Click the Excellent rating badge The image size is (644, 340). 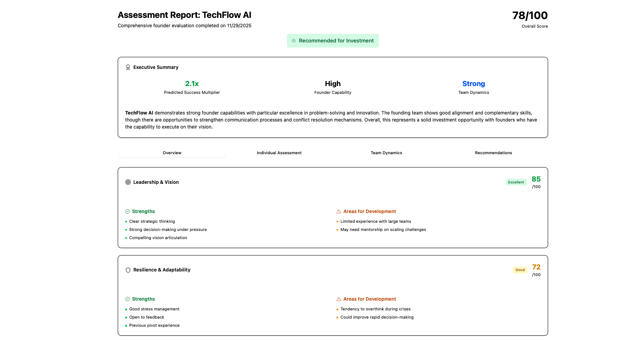tap(516, 182)
